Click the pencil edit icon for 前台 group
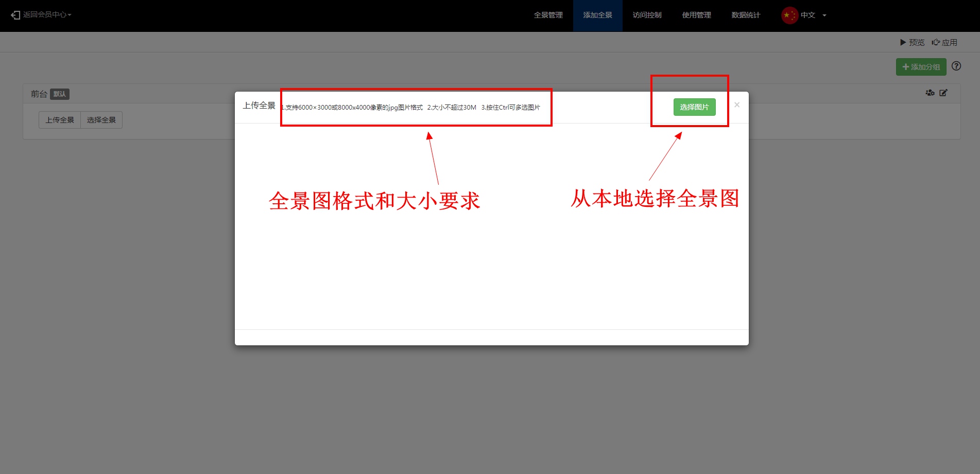Screen dimensions: 980x474 click(x=943, y=93)
